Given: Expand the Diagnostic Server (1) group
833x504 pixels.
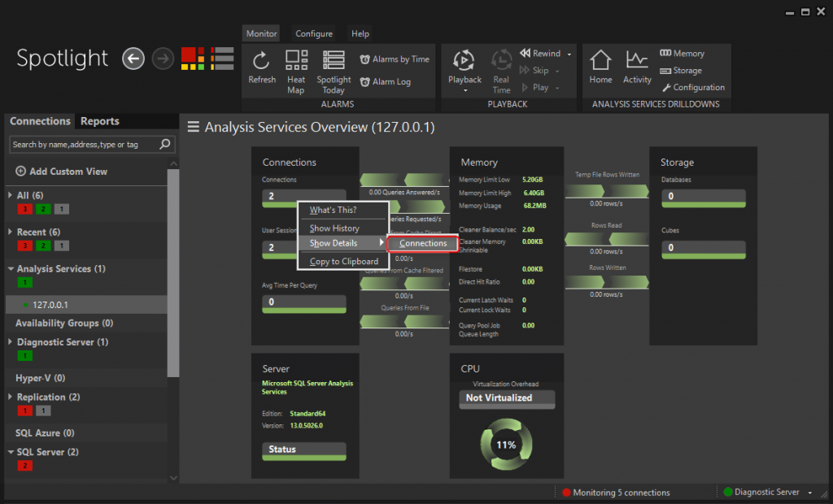Looking at the screenshot, I should (10, 342).
